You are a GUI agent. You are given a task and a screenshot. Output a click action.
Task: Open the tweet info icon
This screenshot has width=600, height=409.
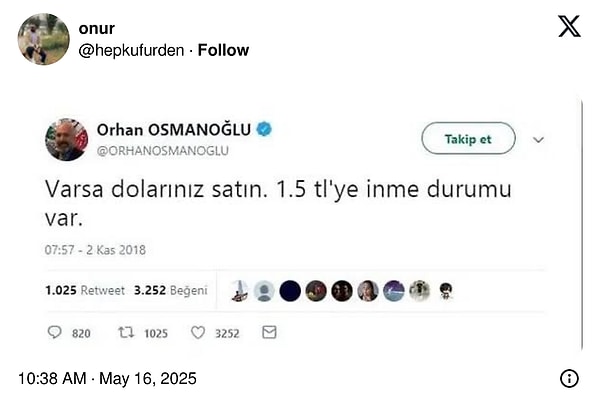click(569, 378)
